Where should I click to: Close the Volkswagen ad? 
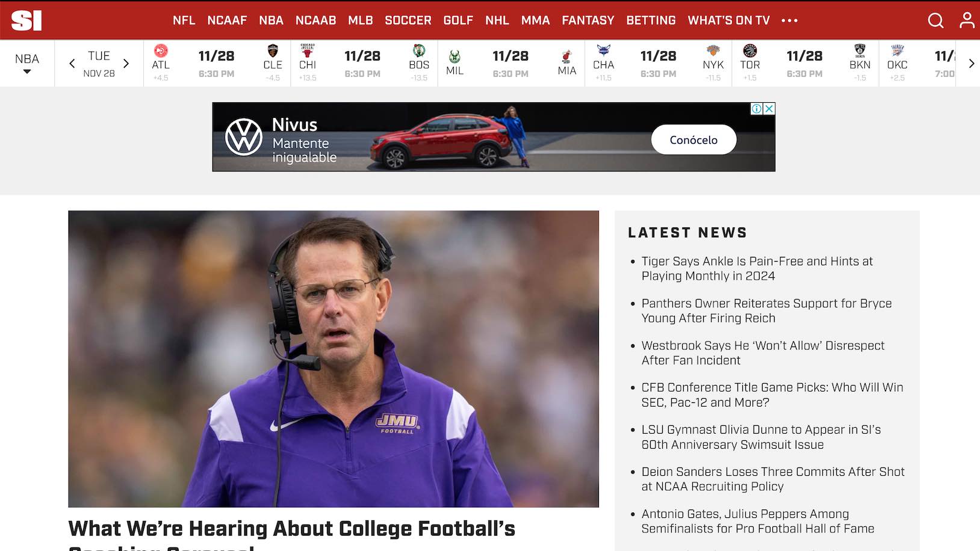[769, 109]
